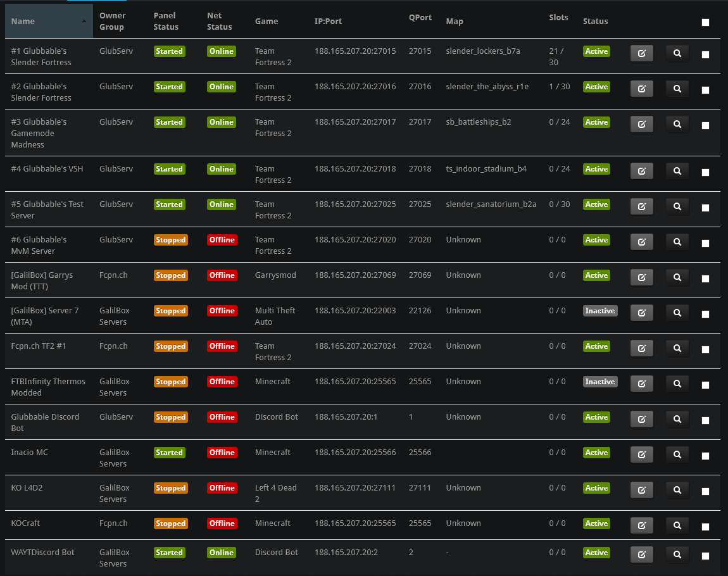Click edit icon for WAYTDiscord Bot
Screen dimensions: 728x576
click(x=642, y=554)
